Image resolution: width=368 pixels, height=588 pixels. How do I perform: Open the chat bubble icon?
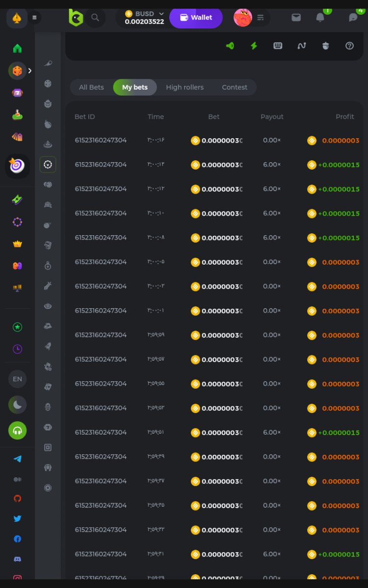tap(353, 18)
